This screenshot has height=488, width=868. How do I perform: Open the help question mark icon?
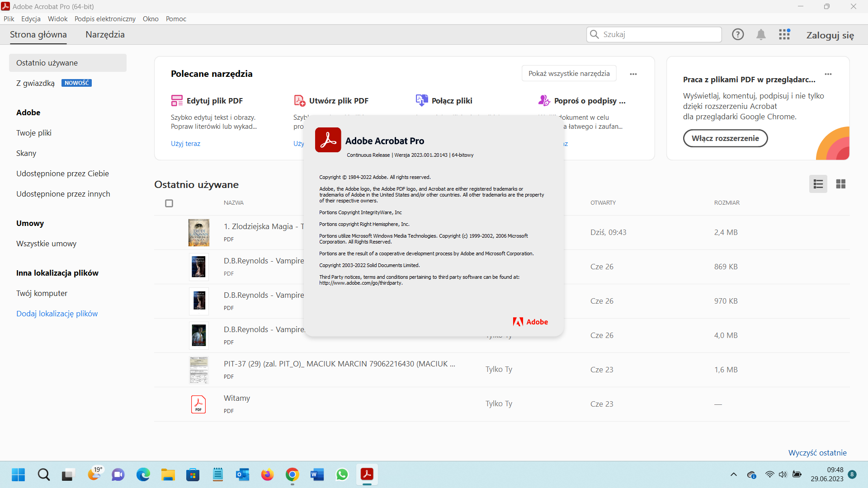click(x=738, y=34)
